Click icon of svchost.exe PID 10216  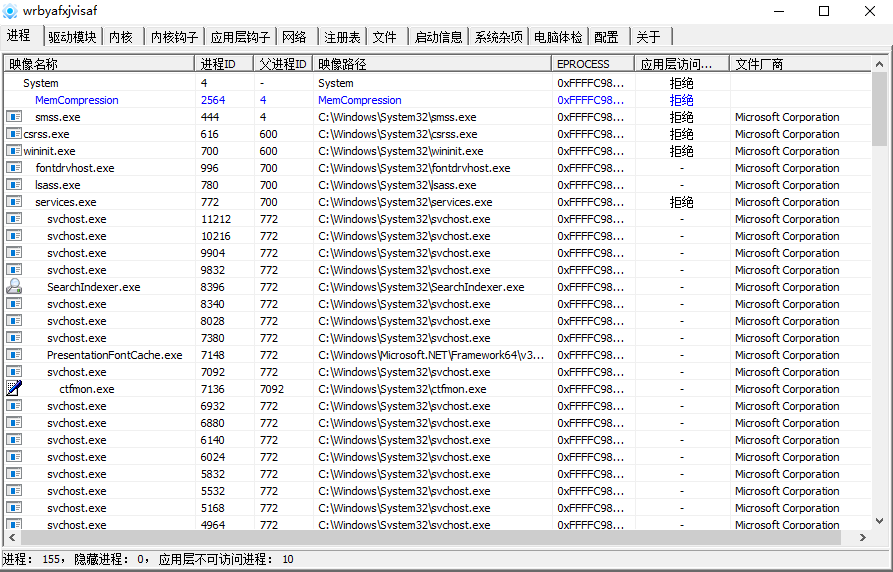(14, 236)
